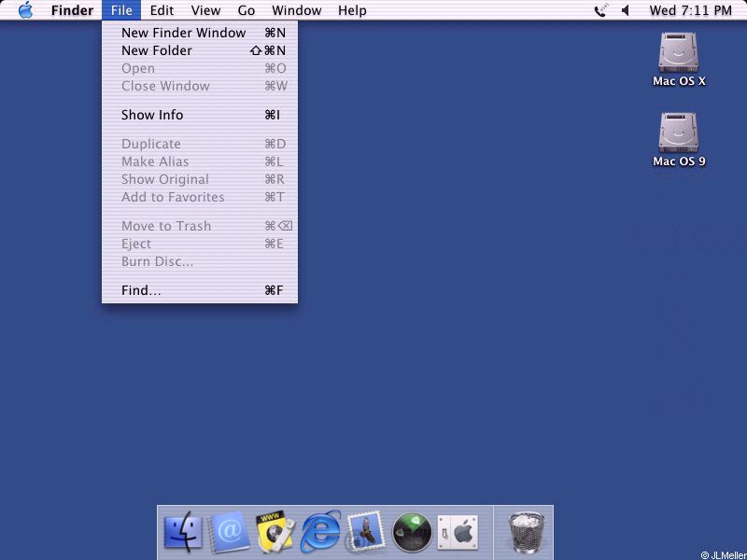Choose Find... from the File menu
The width and height of the screenshot is (747, 560).
pos(200,290)
